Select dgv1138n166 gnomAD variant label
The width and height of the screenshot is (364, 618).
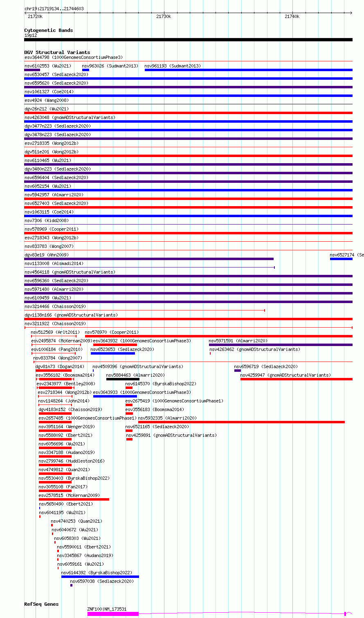coord(71,315)
